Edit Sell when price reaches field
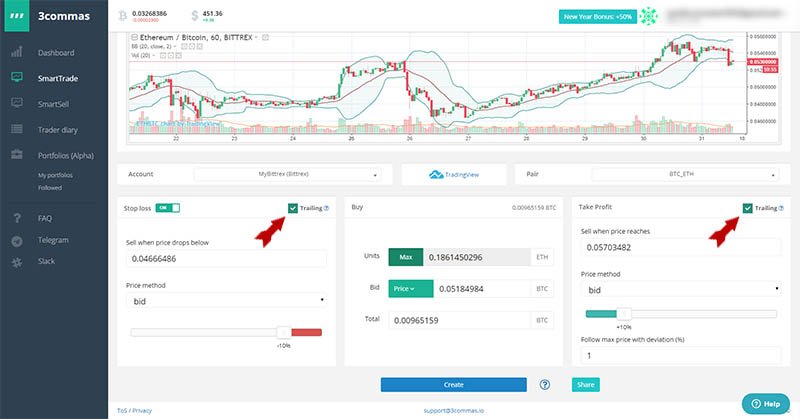800x419 pixels. pyautogui.click(x=681, y=247)
